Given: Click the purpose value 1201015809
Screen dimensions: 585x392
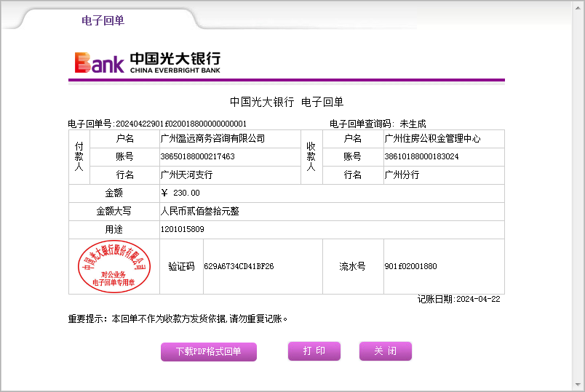Looking at the screenshot, I should pyautogui.click(x=182, y=229).
